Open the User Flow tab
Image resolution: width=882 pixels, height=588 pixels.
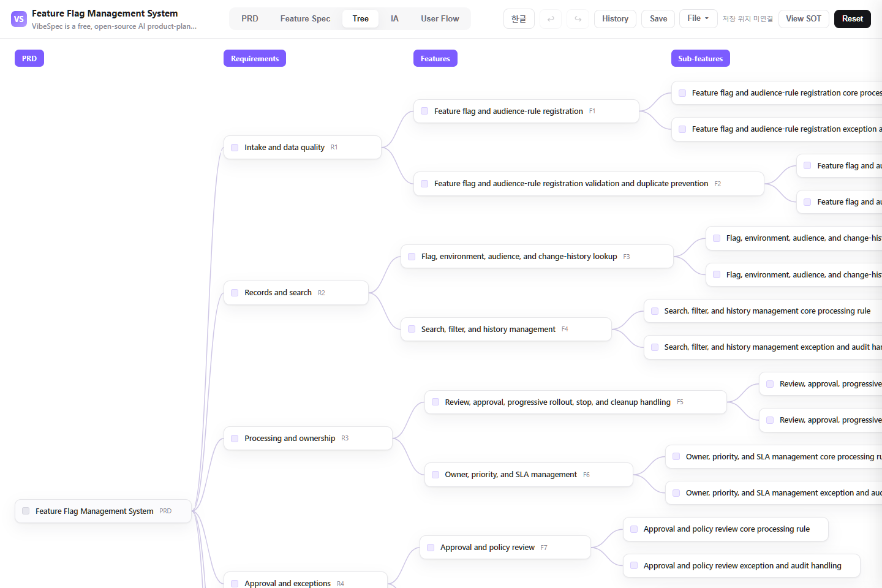[440, 18]
